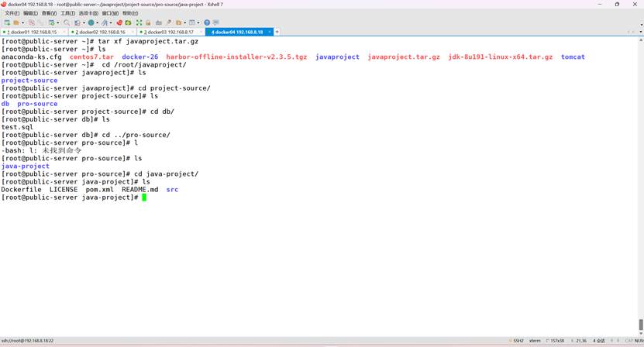644x347 pixels.
Task: Click the Disconnect toolbar icon
Action: pos(32,22)
